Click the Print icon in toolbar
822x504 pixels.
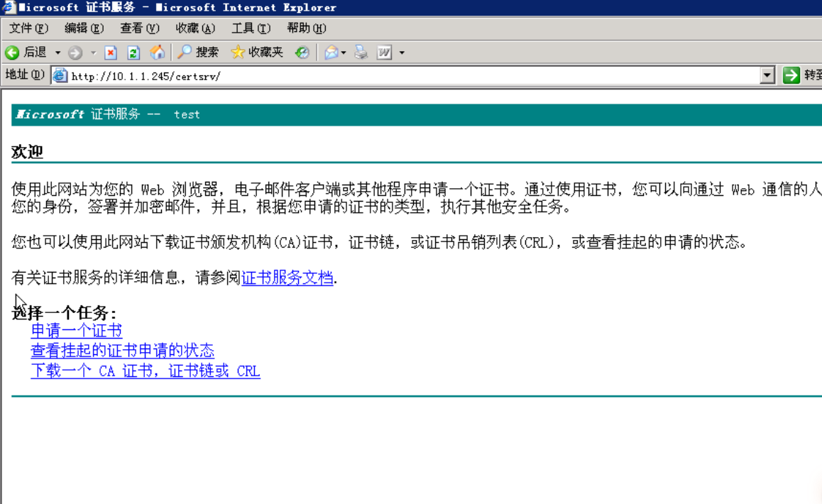361,52
